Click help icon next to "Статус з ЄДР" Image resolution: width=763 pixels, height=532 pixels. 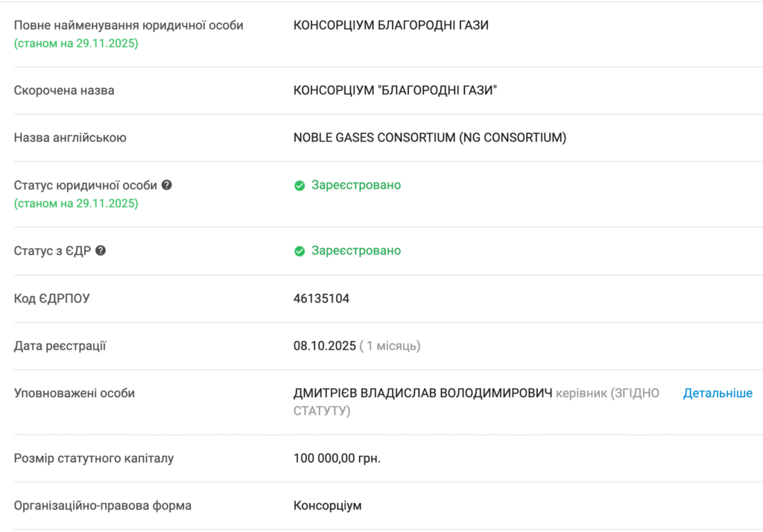point(101,251)
